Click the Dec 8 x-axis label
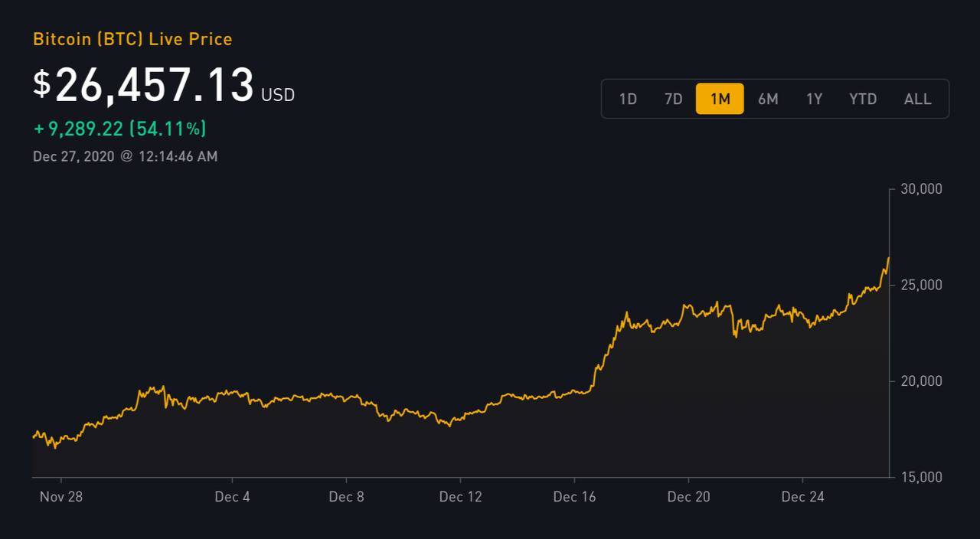Image resolution: width=980 pixels, height=539 pixels. point(346,496)
